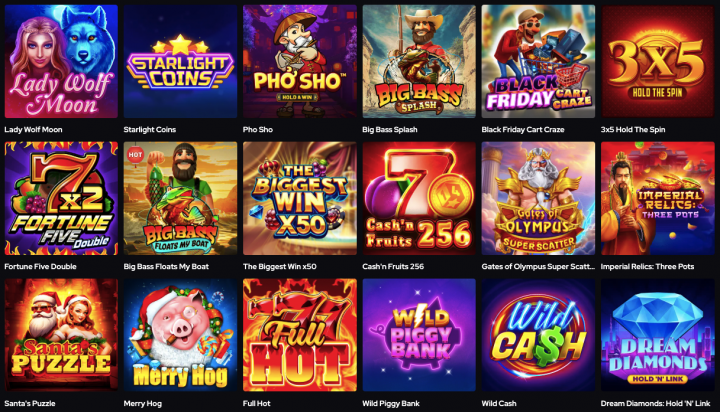Open Gates of Olympus Super Scatter thumbnail
This screenshot has height=412, width=720.
point(538,198)
